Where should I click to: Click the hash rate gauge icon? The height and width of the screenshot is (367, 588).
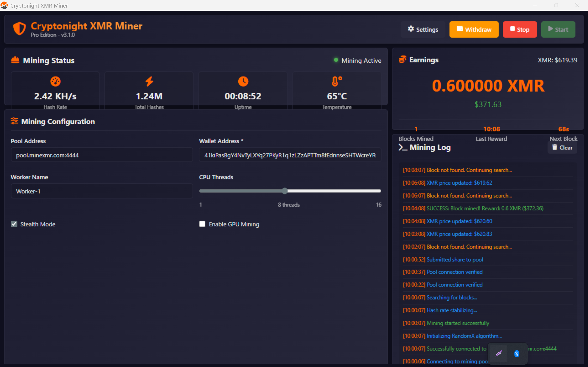(x=55, y=81)
